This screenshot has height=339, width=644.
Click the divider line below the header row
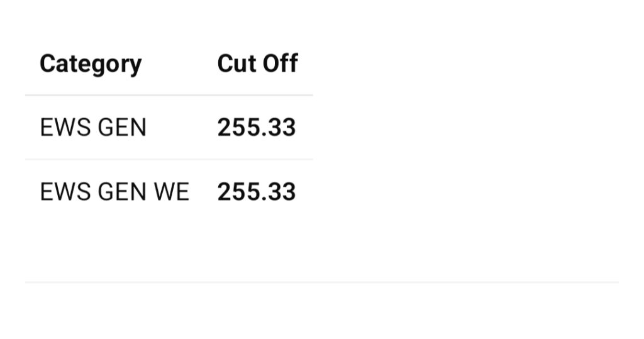tap(169, 96)
